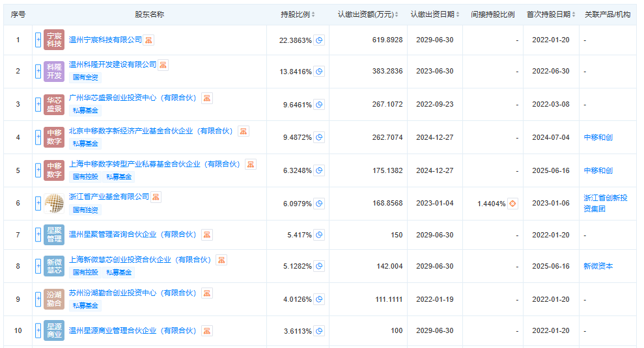Image resolution: width=644 pixels, height=348 pixels.
Task: Expand row 1 shareholder details
Action: pyautogui.click(x=38, y=40)
